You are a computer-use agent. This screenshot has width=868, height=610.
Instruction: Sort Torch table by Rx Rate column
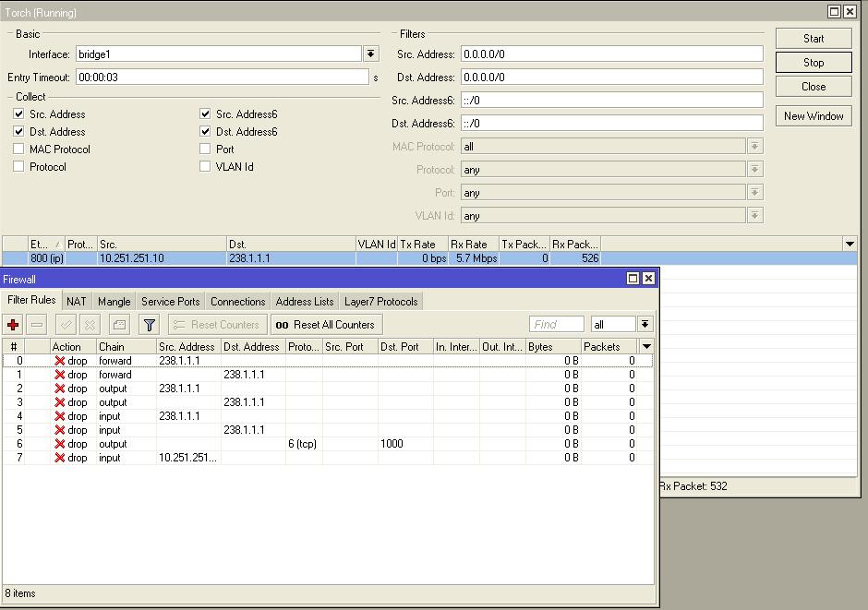click(474, 244)
